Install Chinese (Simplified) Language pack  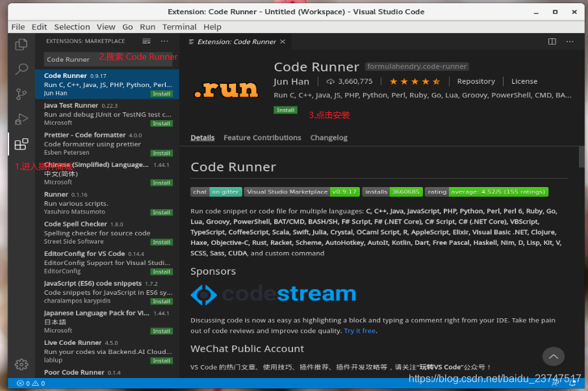coord(161,183)
